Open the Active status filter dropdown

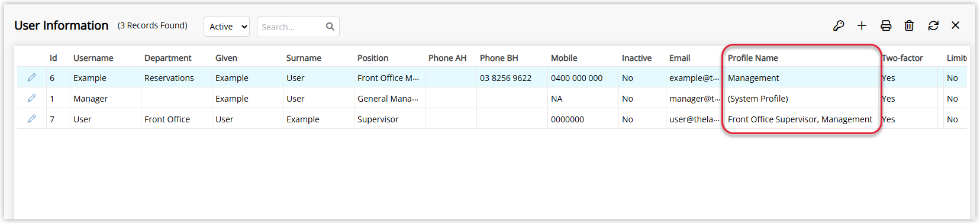(227, 27)
